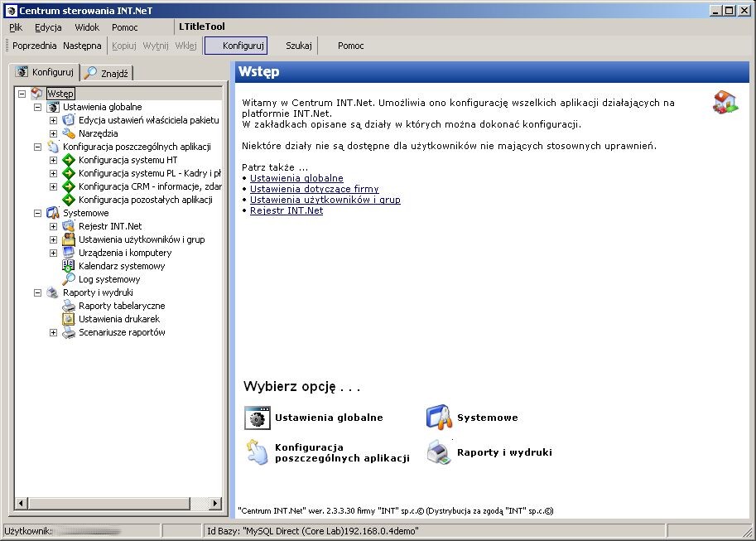Viewport: 756px width, 541px height.
Task: Click the Log systemowy magnifier icon
Action: coord(69,279)
